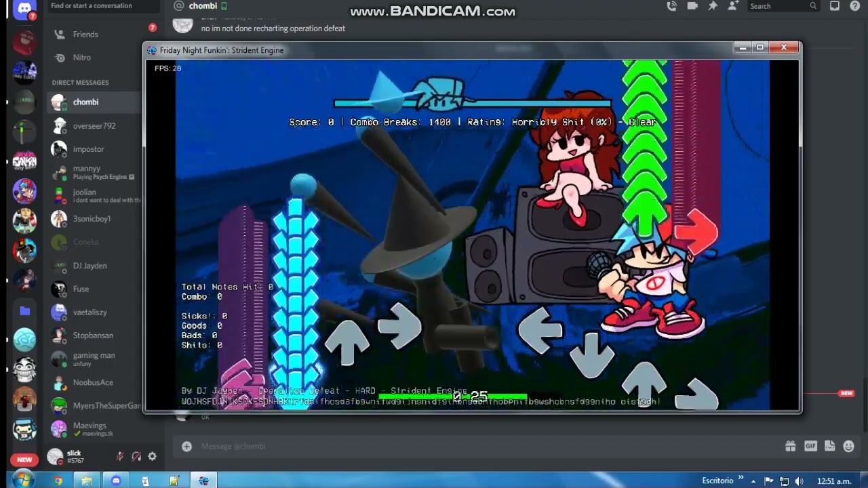The height and width of the screenshot is (488, 868).
Task: Open sticker picker
Action: click(x=829, y=446)
